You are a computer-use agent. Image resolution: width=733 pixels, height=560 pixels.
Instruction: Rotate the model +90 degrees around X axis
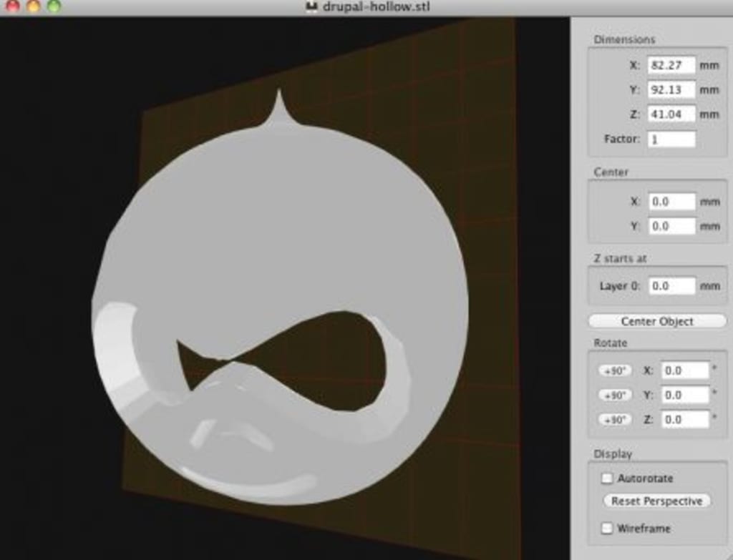click(x=616, y=370)
